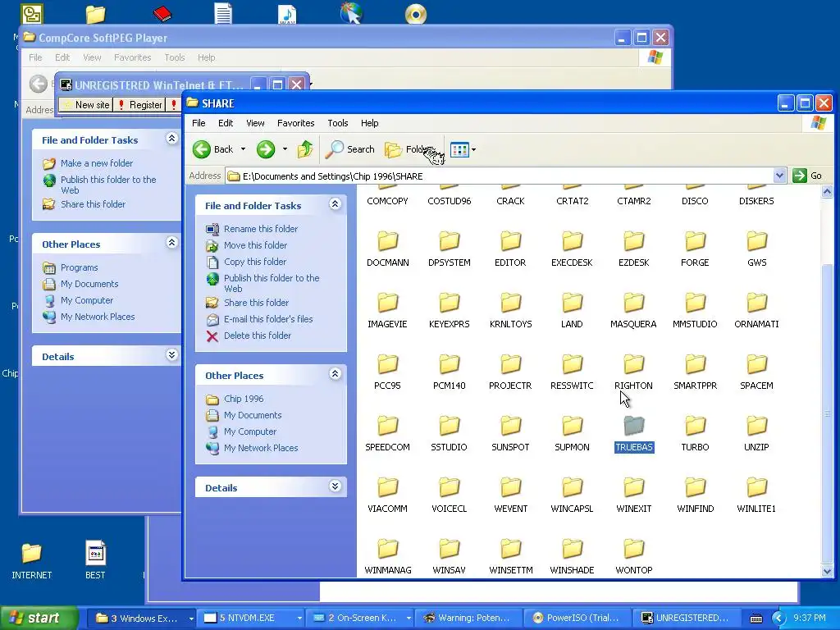Click Copy this folder
The image size is (840, 630).
tap(255, 262)
